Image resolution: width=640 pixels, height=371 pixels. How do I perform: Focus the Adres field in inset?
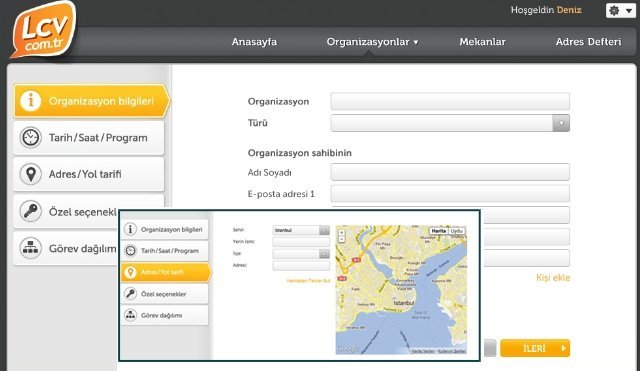301,266
